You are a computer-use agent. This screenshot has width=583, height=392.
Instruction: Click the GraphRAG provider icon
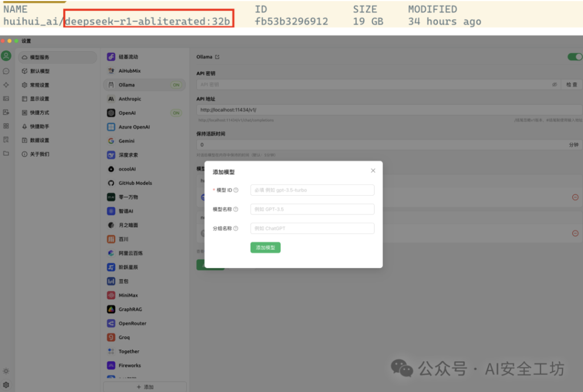(x=110, y=309)
